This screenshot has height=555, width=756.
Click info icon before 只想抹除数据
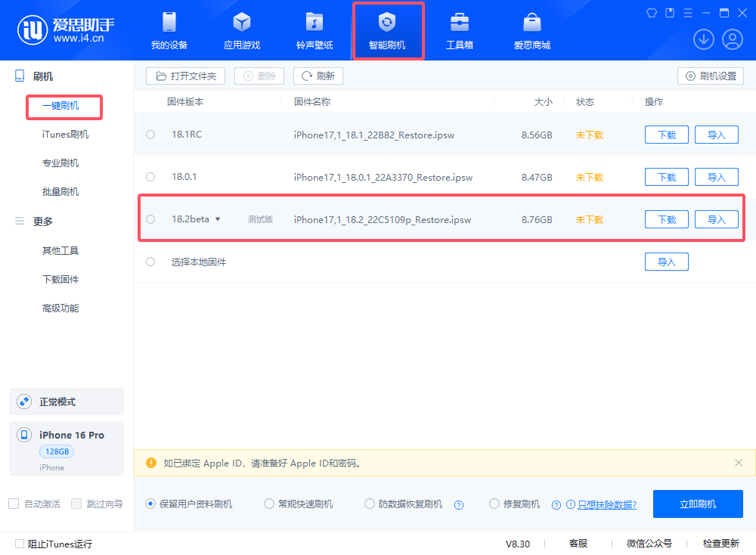click(x=570, y=505)
